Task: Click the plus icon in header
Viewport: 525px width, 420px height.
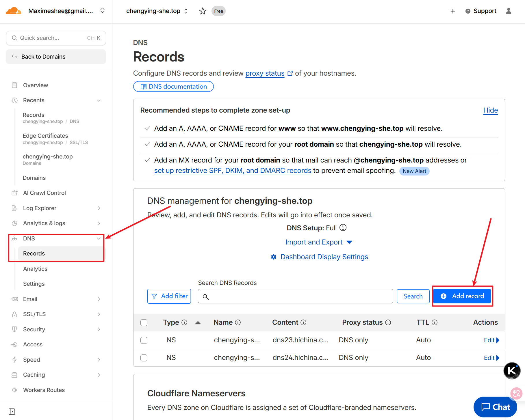Action: (x=453, y=11)
